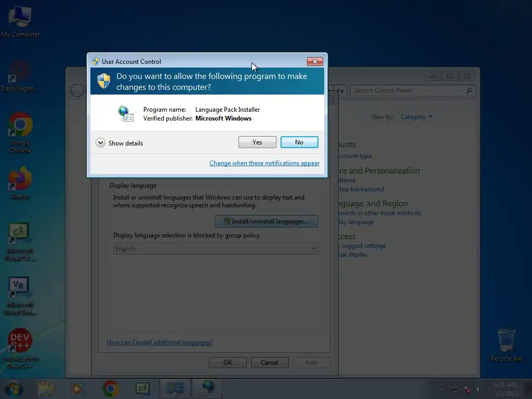The width and height of the screenshot is (532, 399).
Task: Click the UAC shield icon in banner
Action: [104, 81]
